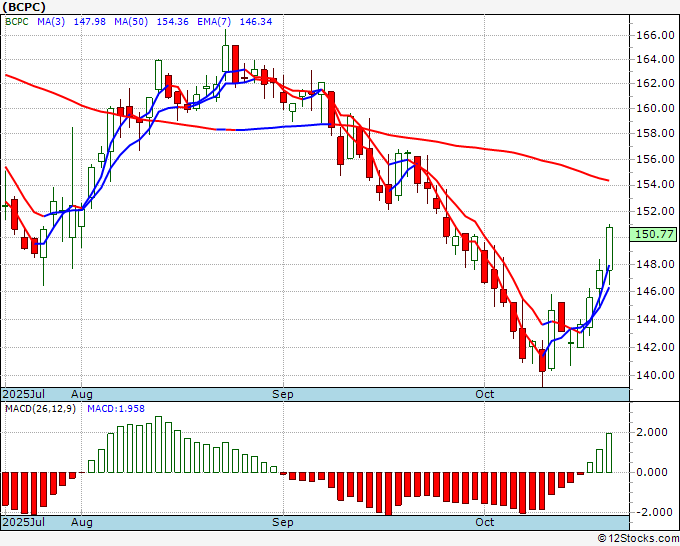This screenshot has width=680, height=546.
Task: Click the 2.000 MACD axis label
Action: point(652,432)
